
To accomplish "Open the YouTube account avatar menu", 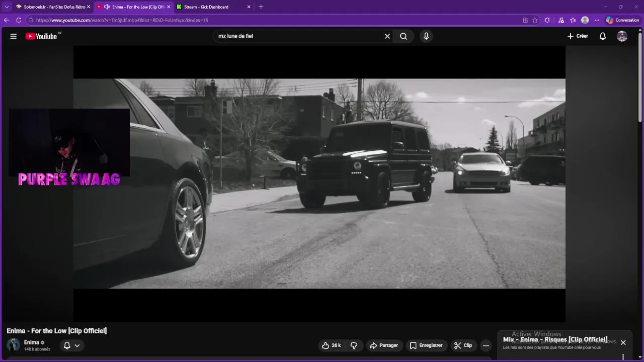I will (622, 36).
